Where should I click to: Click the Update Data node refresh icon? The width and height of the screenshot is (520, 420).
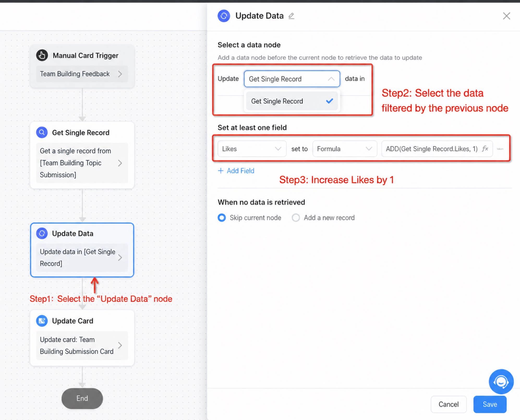click(42, 233)
